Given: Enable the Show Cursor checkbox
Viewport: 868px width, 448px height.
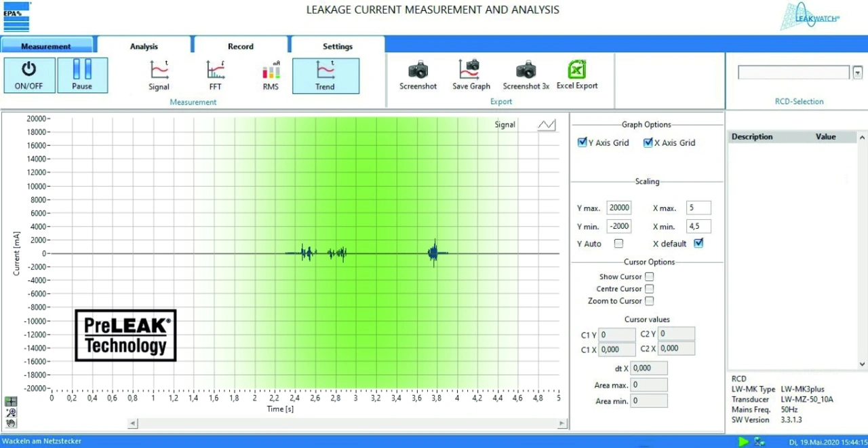Looking at the screenshot, I should (649, 277).
